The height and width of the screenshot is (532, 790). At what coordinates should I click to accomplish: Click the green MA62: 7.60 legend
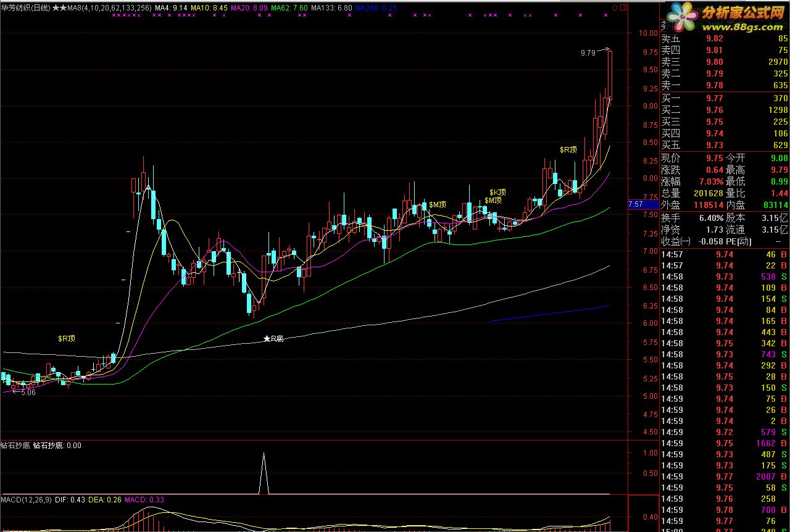tap(289, 8)
